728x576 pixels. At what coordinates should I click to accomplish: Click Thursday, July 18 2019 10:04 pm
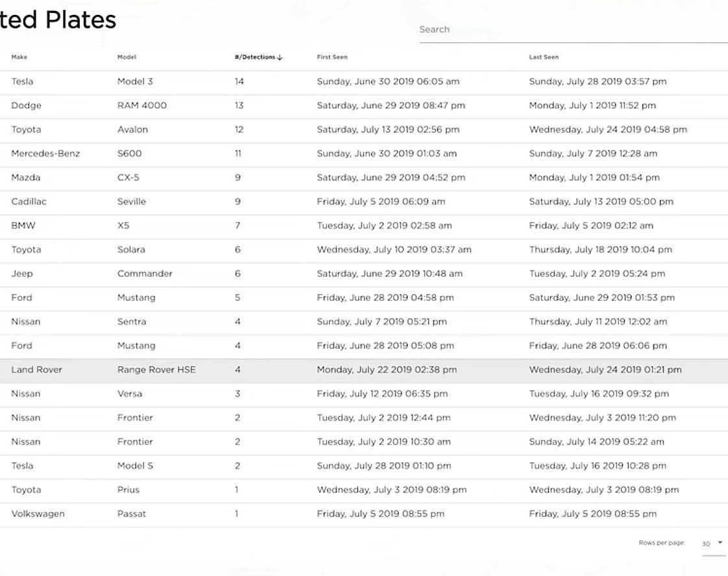[x=601, y=250]
